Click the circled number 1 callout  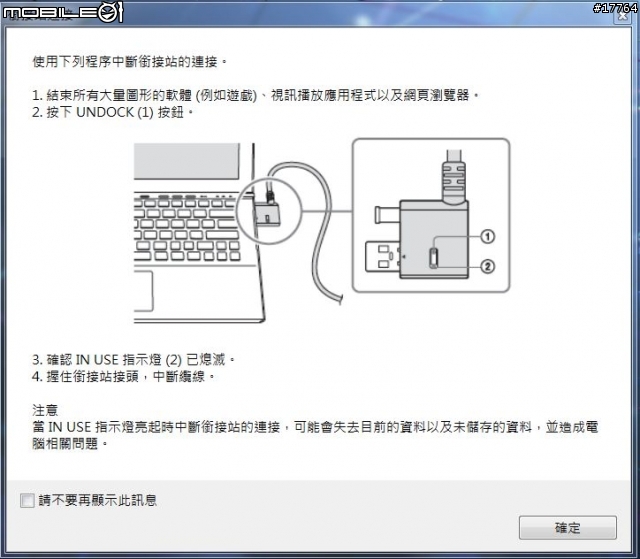pos(487,236)
